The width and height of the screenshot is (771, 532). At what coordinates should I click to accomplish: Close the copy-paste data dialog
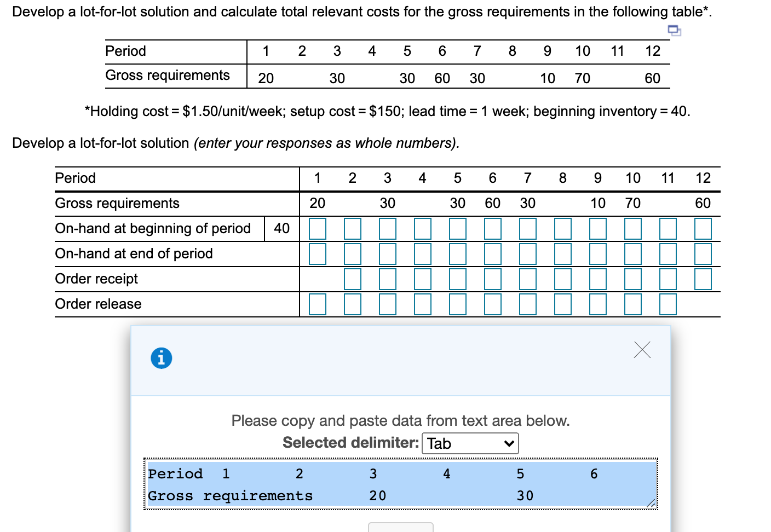642,350
